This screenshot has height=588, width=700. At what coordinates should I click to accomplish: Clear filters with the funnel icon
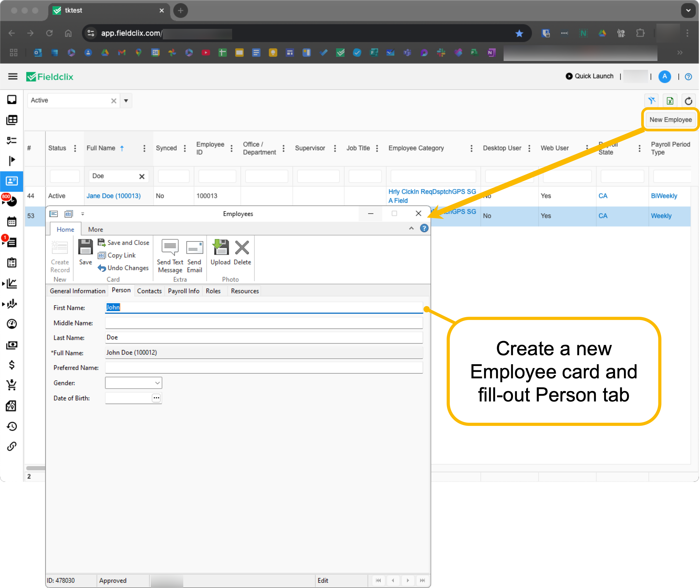[x=651, y=101]
